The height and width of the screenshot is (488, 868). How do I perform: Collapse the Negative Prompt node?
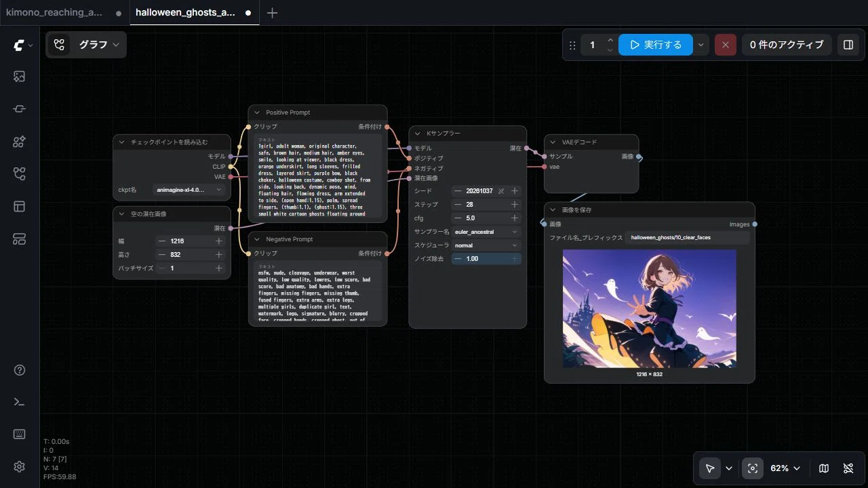click(257, 239)
